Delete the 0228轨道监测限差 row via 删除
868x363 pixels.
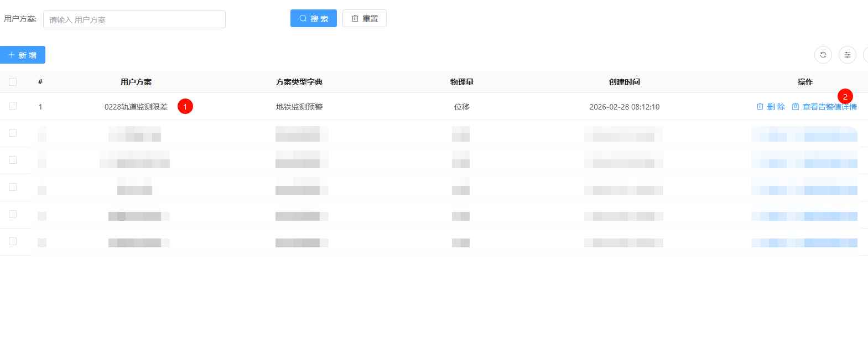point(771,107)
